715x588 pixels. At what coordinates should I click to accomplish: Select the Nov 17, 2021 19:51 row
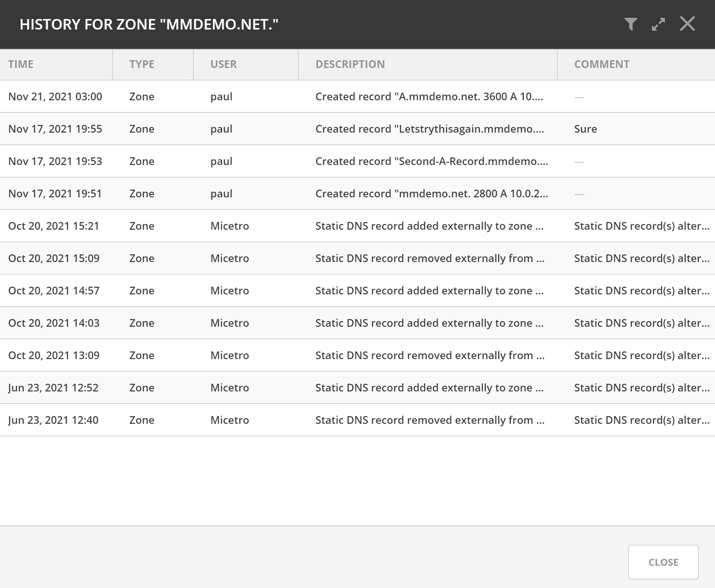[x=55, y=194]
